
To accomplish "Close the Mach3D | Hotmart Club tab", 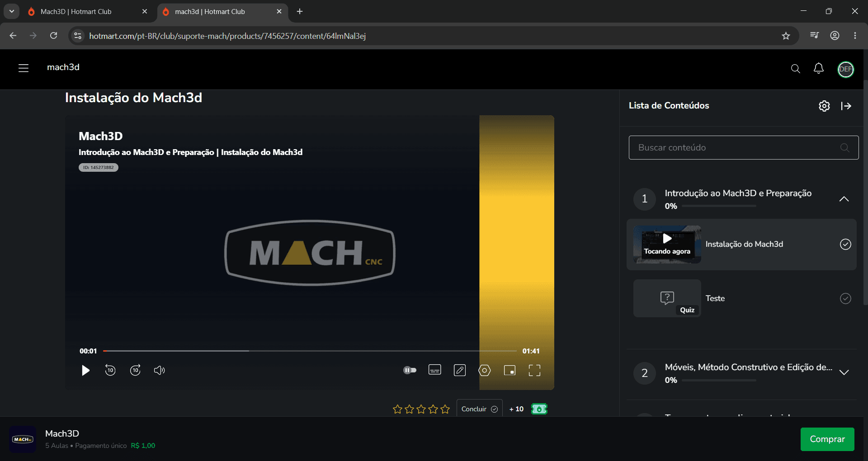I will coord(145,12).
